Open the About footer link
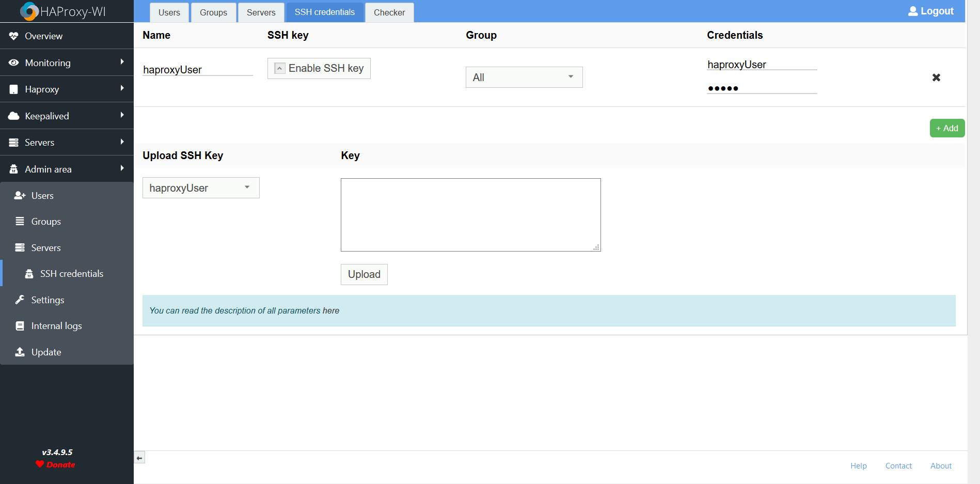 coord(941,466)
